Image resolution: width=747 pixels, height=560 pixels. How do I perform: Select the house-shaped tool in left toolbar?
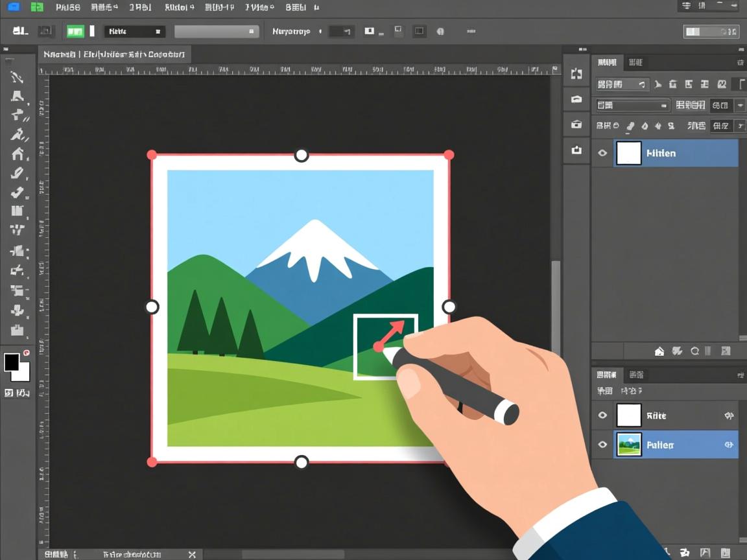coord(18,154)
